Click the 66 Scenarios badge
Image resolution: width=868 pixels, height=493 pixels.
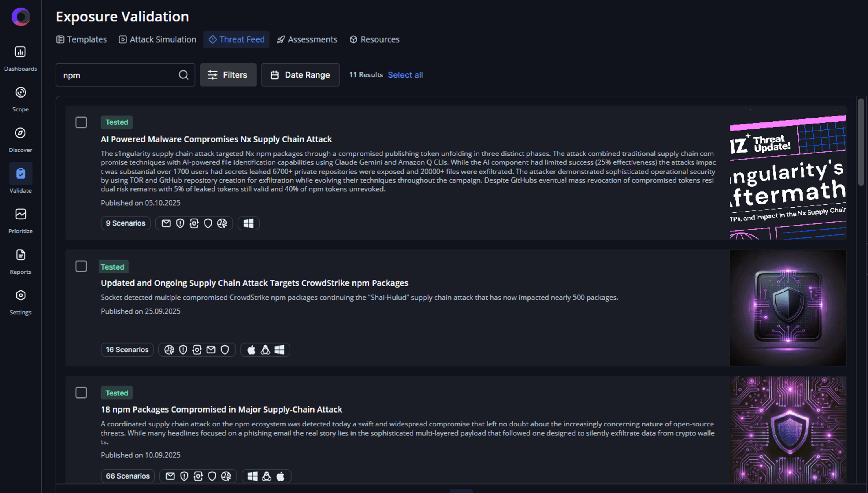[128, 476]
